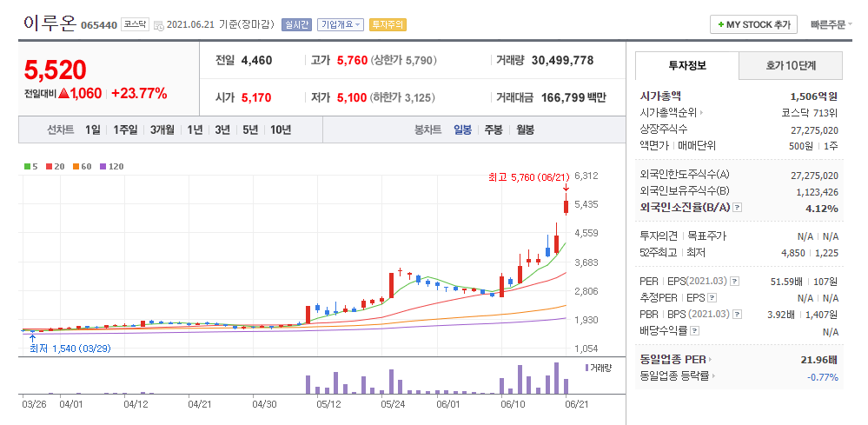Click the help icon beside PBR BPS (2021.03)

pos(737,315)
